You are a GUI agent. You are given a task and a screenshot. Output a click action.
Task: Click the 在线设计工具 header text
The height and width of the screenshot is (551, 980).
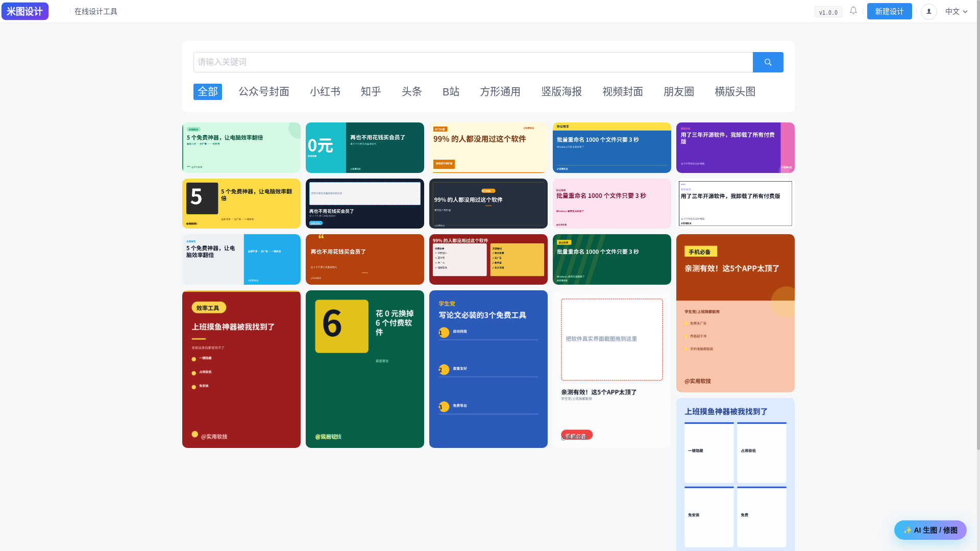coord(96,11)
